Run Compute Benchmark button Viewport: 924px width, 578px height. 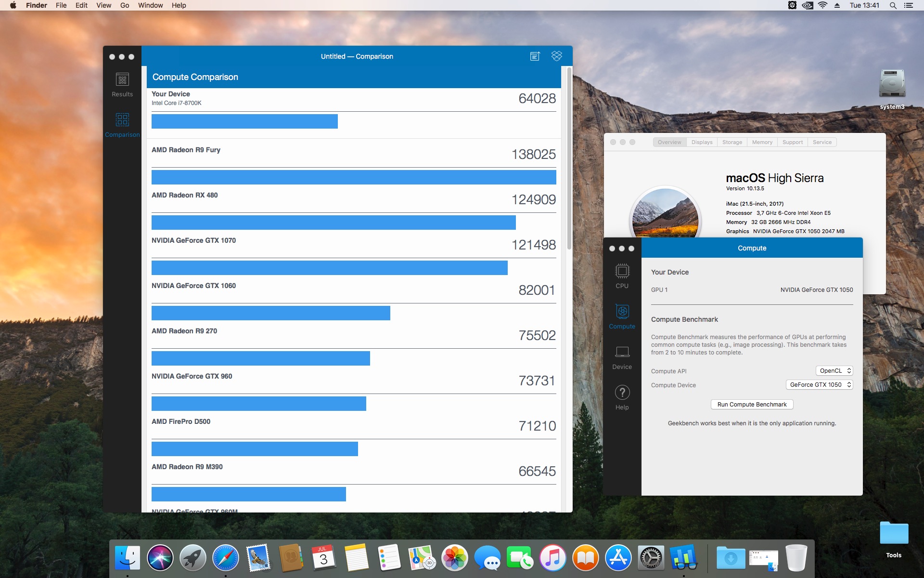(x=752, y=405)
